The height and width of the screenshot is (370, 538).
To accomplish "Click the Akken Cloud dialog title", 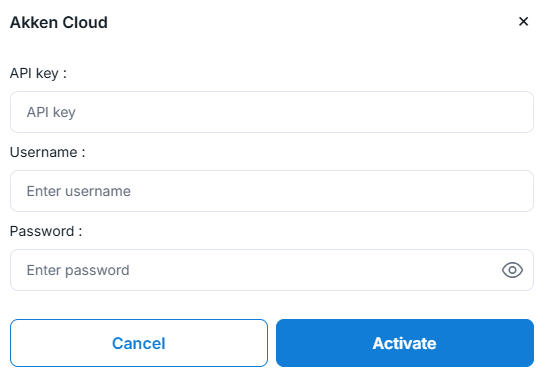I will pos(59,23).
